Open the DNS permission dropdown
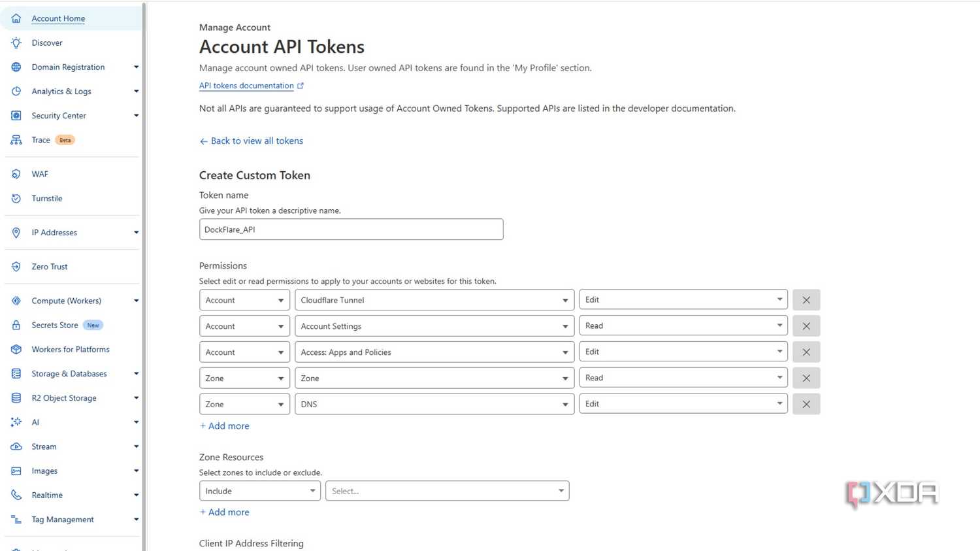This screenshot has width=980, height=551. pos(434,404)
